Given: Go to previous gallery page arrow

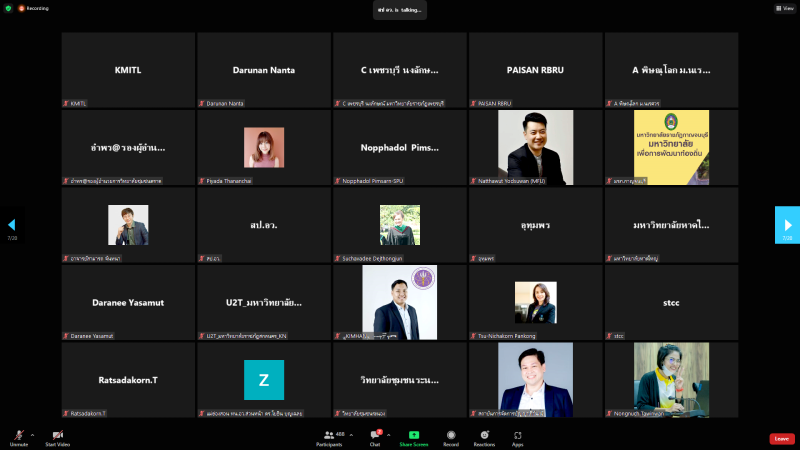Looking at the screenshot, I should point(12,225).
